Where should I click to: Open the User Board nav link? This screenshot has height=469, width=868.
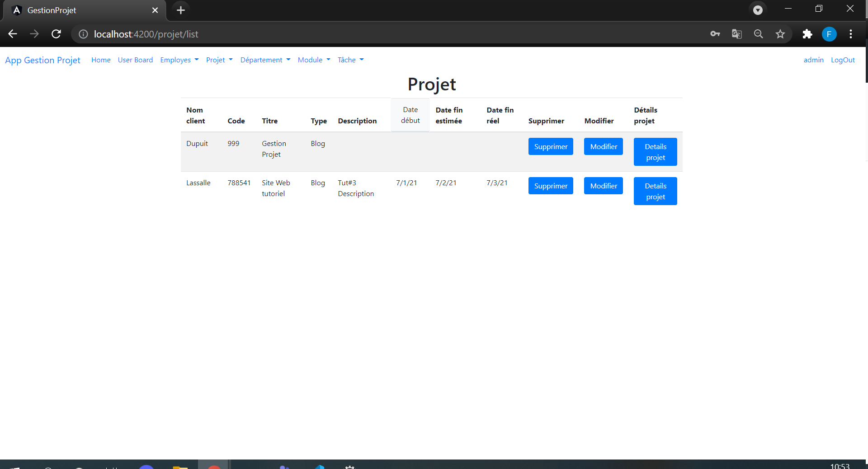[135, 60]
